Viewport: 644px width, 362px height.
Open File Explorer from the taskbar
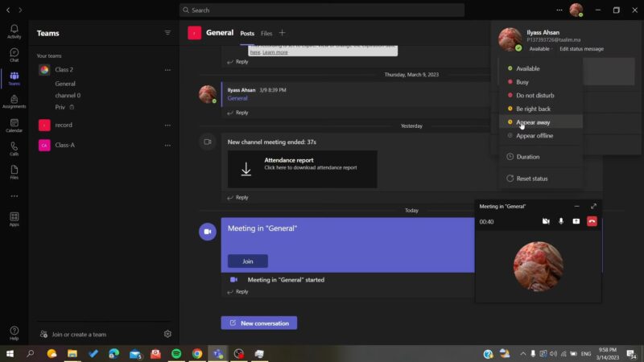pos(72,353)
